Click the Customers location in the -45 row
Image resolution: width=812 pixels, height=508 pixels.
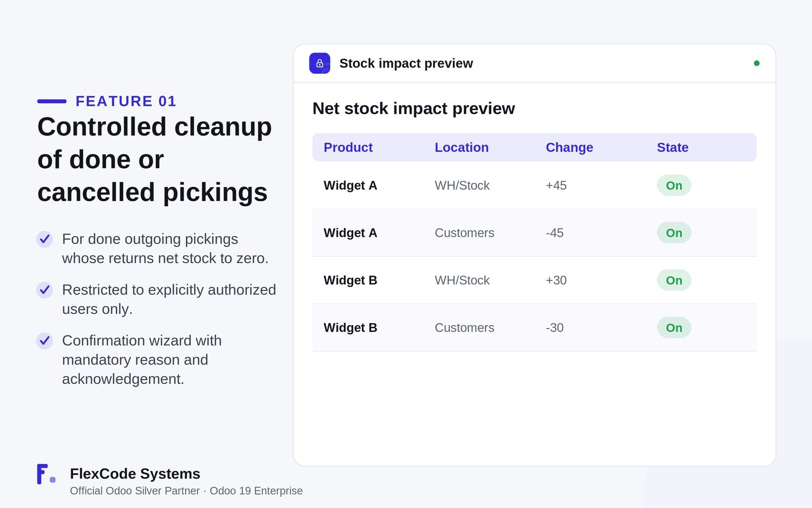point(465,233)
